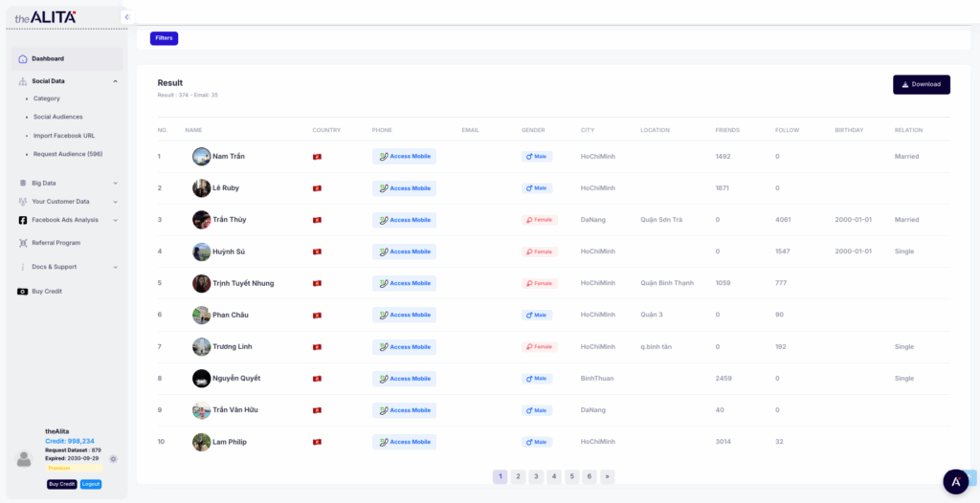Download the result list
Screen dimensions: 980x503
[x=921, y=84]
